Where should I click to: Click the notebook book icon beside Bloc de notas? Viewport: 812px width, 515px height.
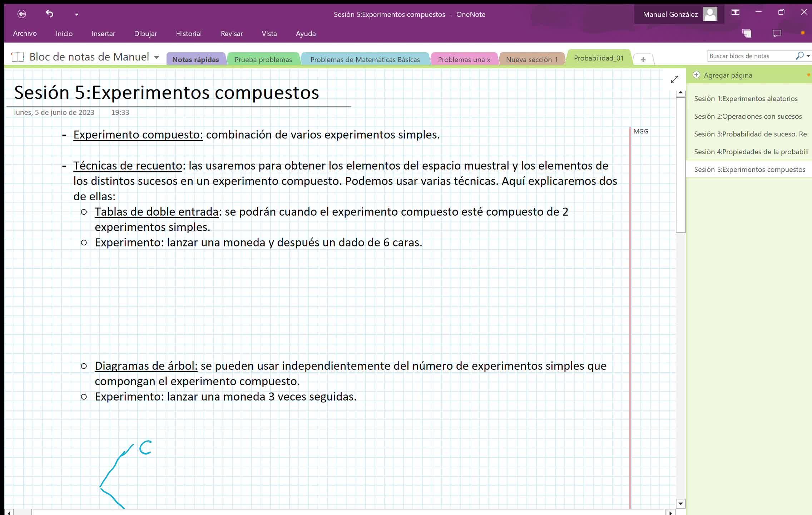18,57
